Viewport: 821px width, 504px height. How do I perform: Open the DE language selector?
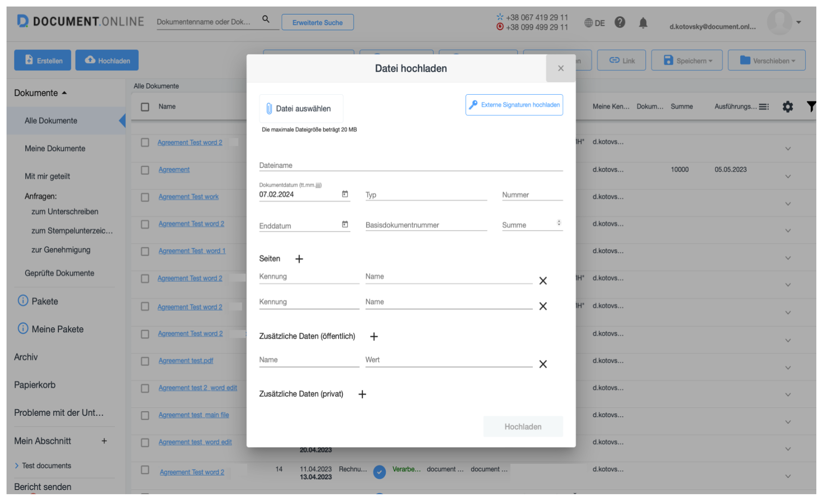[x=595, y=23]
